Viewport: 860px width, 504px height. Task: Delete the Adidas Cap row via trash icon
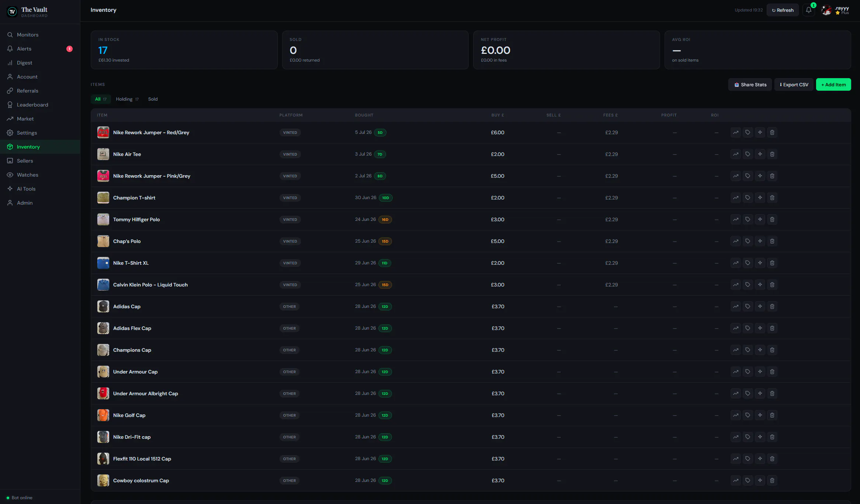[x=772, y=306]
